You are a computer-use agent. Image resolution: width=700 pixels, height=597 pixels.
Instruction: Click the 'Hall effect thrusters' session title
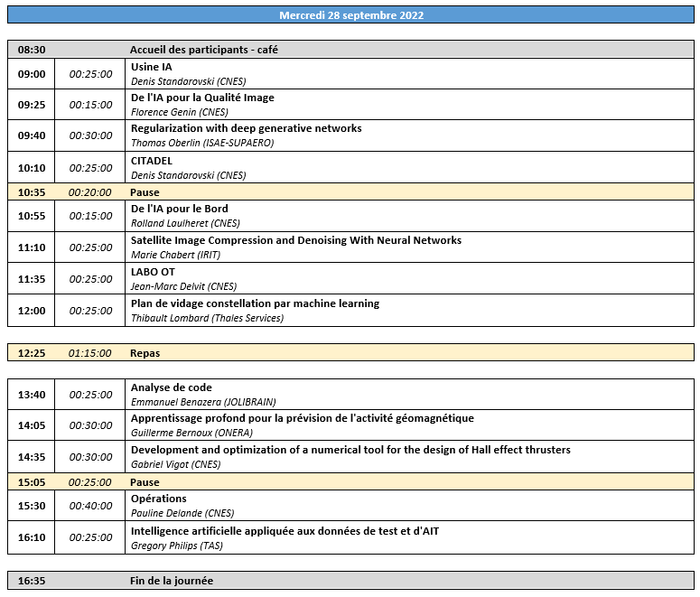pos(350,450)
